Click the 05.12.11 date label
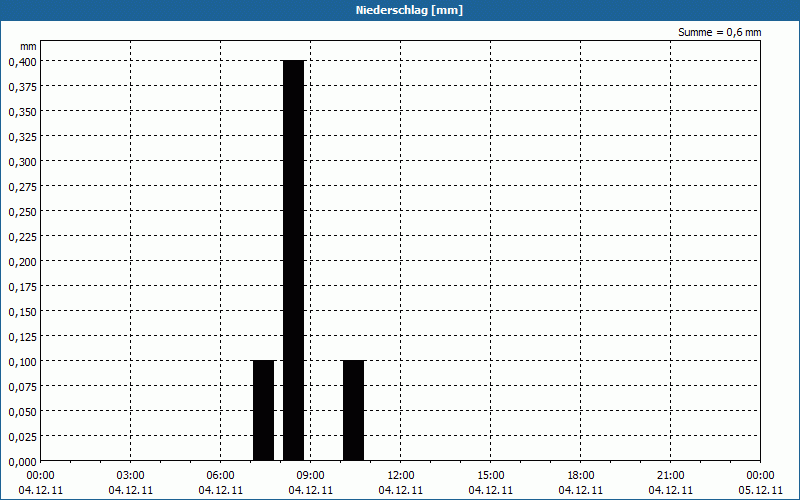Screen dimensions: 800x500 click(x=760, y=490)
